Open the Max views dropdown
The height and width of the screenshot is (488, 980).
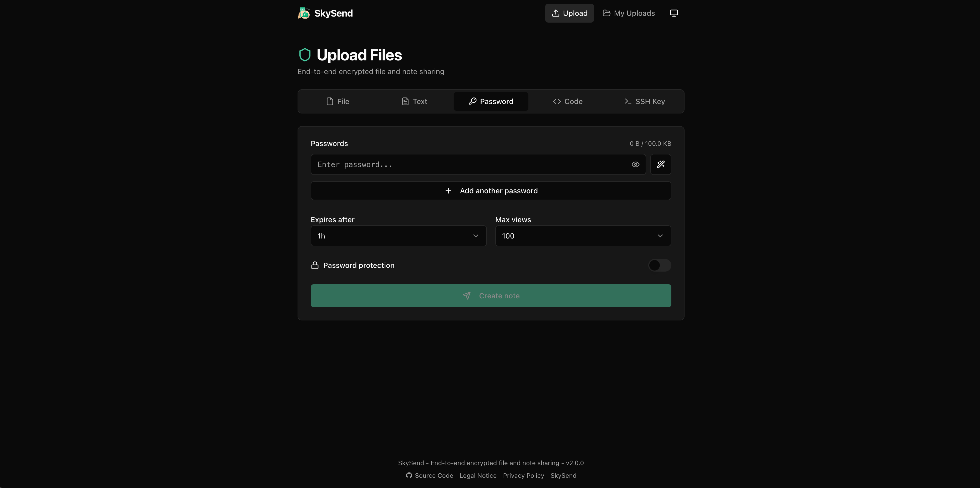tap(583, 236)
